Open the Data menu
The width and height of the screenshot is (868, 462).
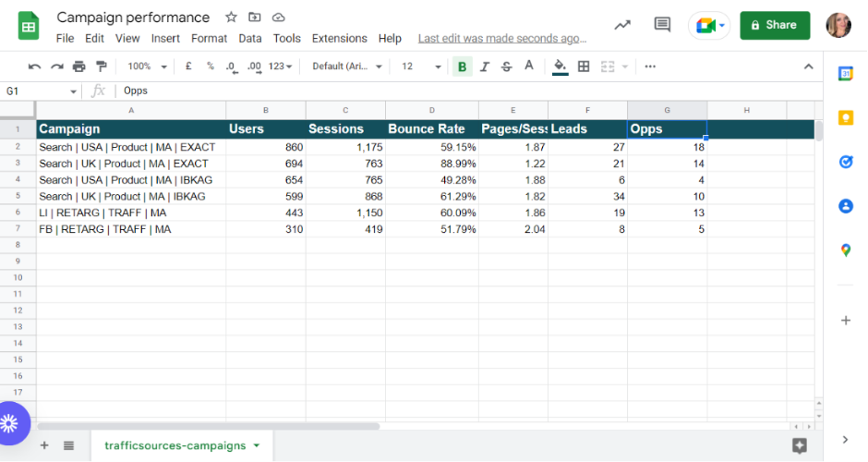click(250, 38)
